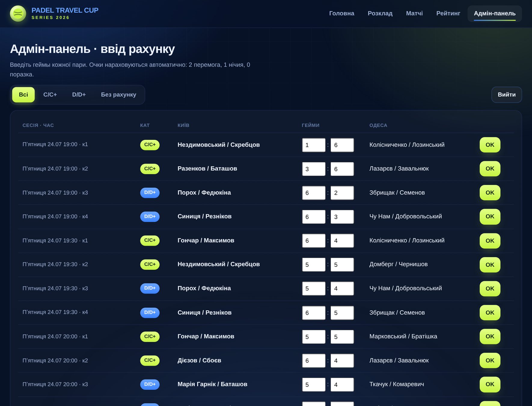532x406 pixels.
Task: Click the padel ball logo icon
Action: tap(18, 14)
